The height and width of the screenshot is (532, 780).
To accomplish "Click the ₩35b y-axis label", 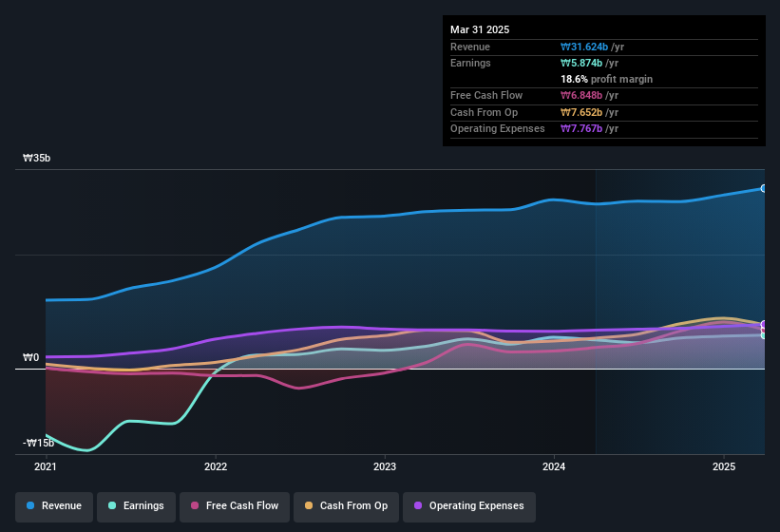I will [x=36, y=158].
